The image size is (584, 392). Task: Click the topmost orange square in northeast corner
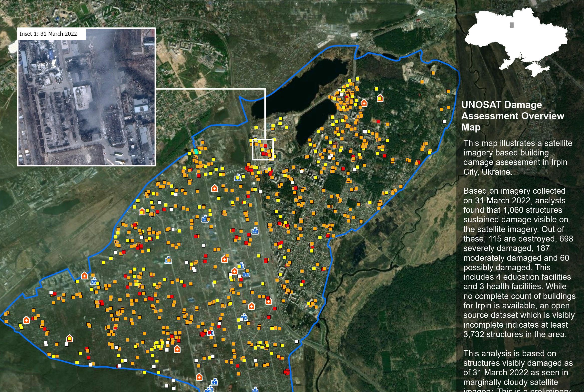pyautogui.click(x=433, y=73)
